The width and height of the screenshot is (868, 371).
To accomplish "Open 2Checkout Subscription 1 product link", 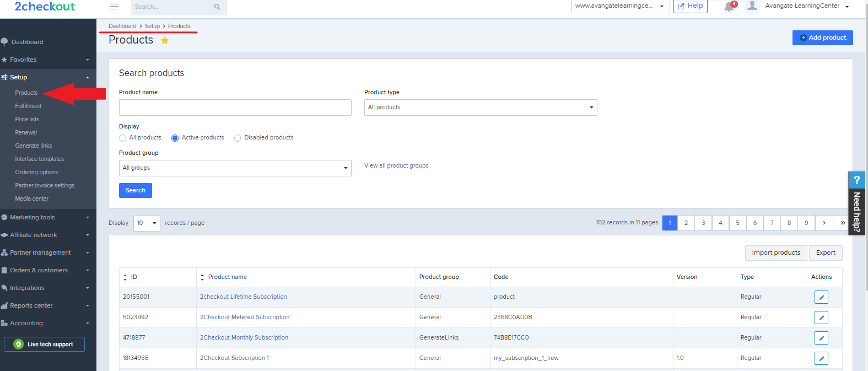I will (x=235, y=358).
